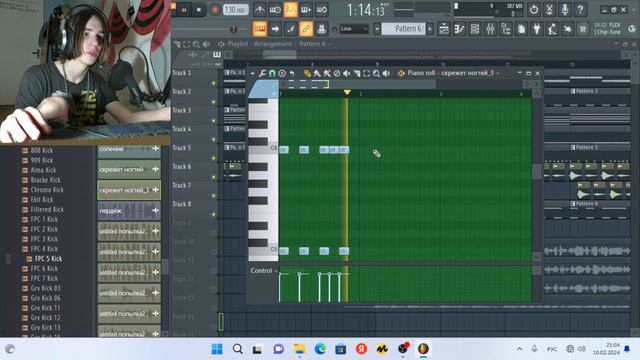Select FPC 5 Kick in the browser
640x360 pixels.
[48, 259]
